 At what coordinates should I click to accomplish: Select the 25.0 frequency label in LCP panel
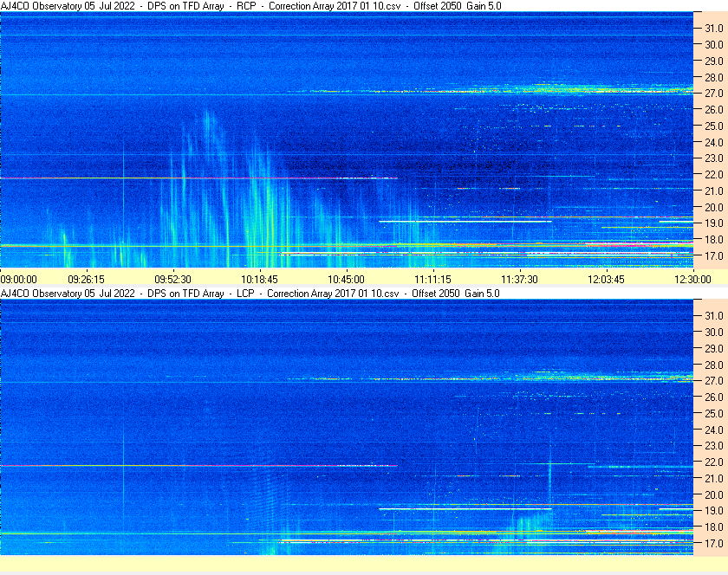click(x=713, y=413)
